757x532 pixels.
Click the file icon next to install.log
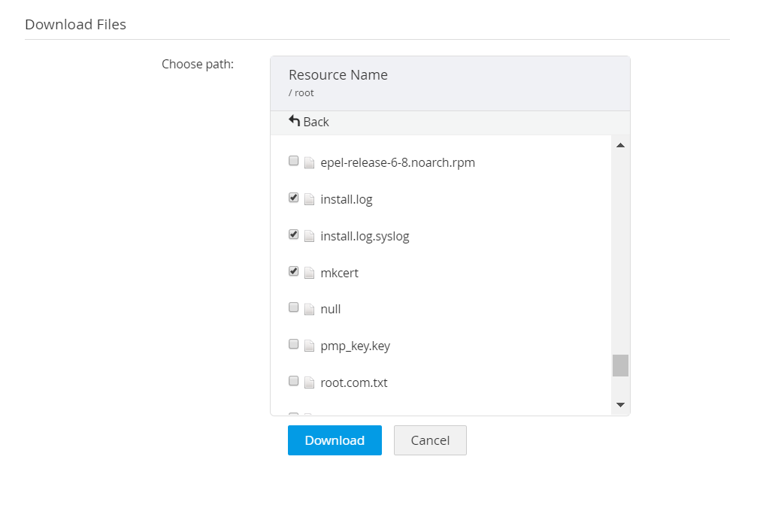[x=309, y=199]
